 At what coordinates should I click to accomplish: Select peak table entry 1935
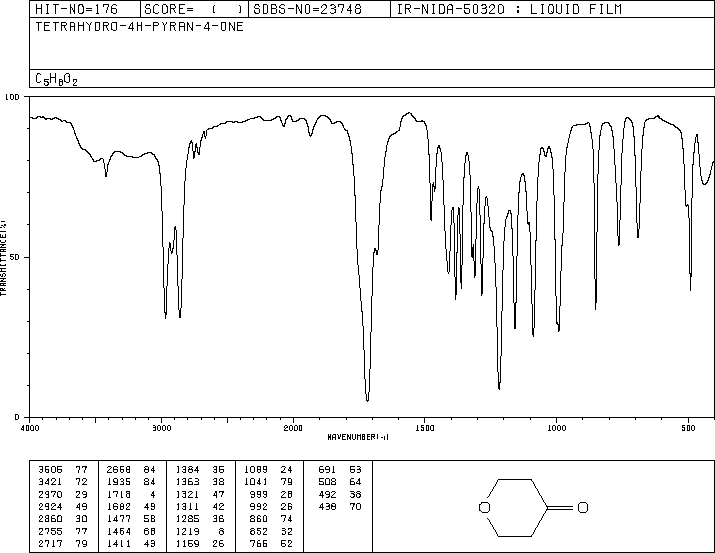(x=131, y=482)
